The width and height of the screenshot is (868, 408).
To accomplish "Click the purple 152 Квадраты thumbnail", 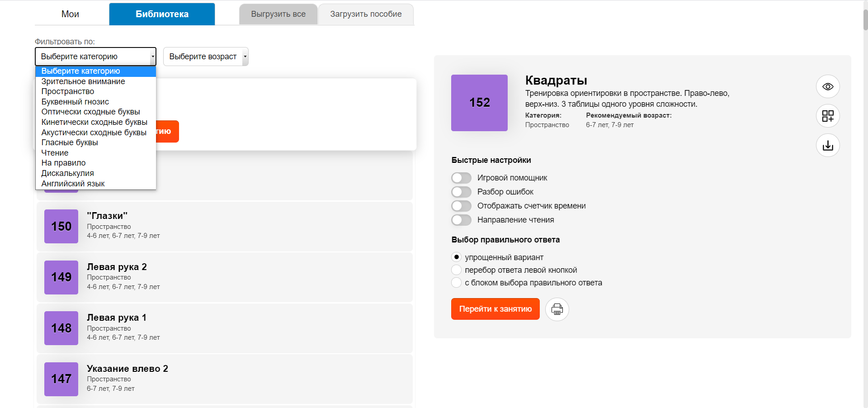I will coord(479,103).
